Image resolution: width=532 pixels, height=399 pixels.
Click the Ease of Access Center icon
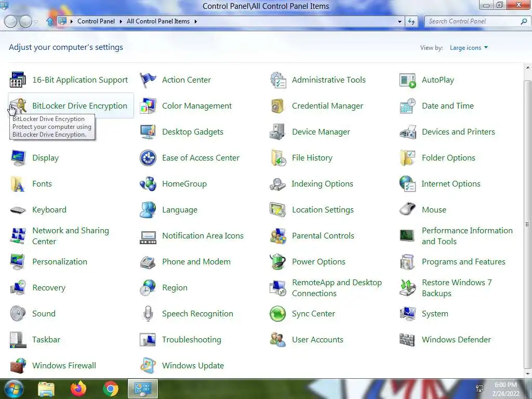point(148,158)
